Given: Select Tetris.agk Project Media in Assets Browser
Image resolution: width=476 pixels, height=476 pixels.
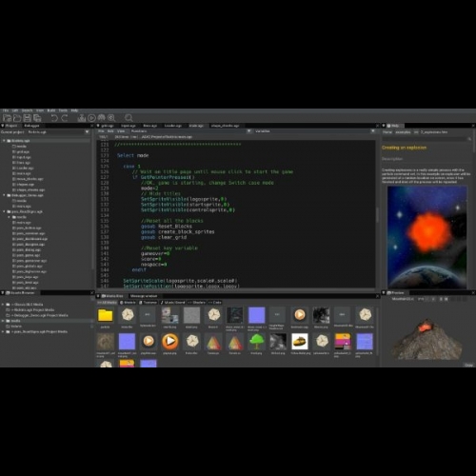Looking at the screenshot, I should tap(31, 309).
